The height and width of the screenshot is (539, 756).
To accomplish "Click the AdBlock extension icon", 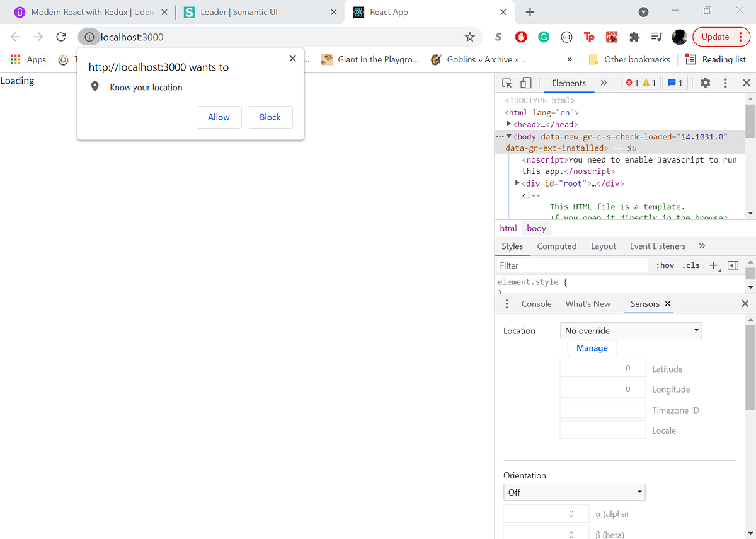I will tap(520, 37).
